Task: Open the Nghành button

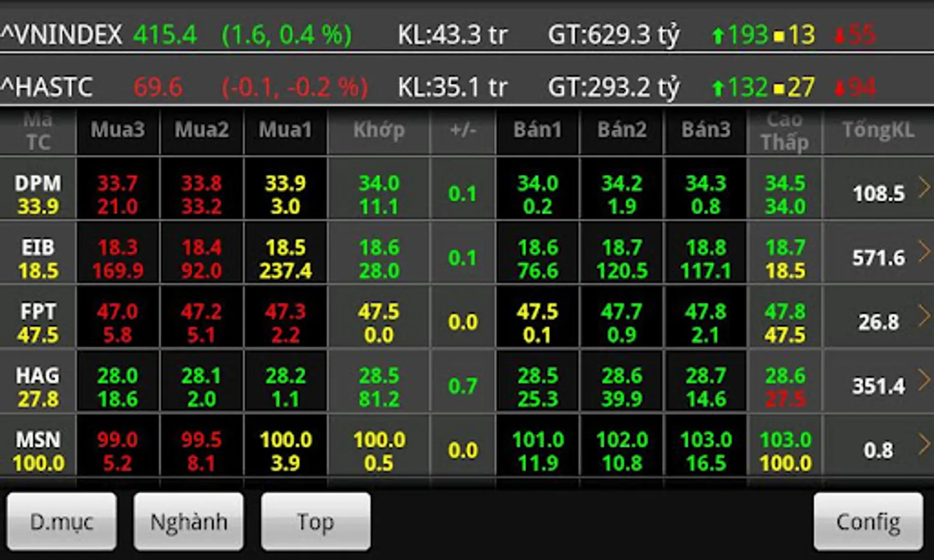Action: (189, 521)
